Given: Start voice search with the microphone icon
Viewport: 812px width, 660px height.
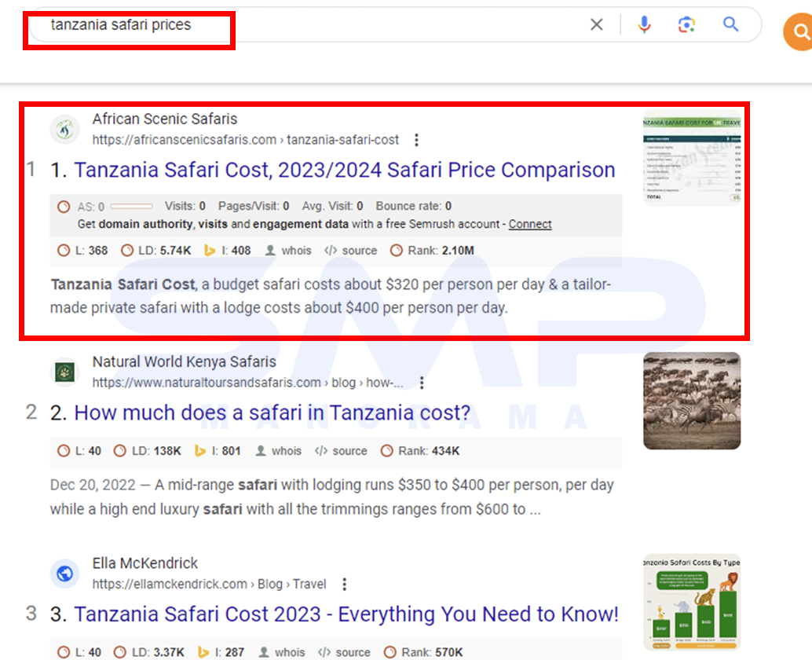Looking at the screenshot, I should (644, 24).
